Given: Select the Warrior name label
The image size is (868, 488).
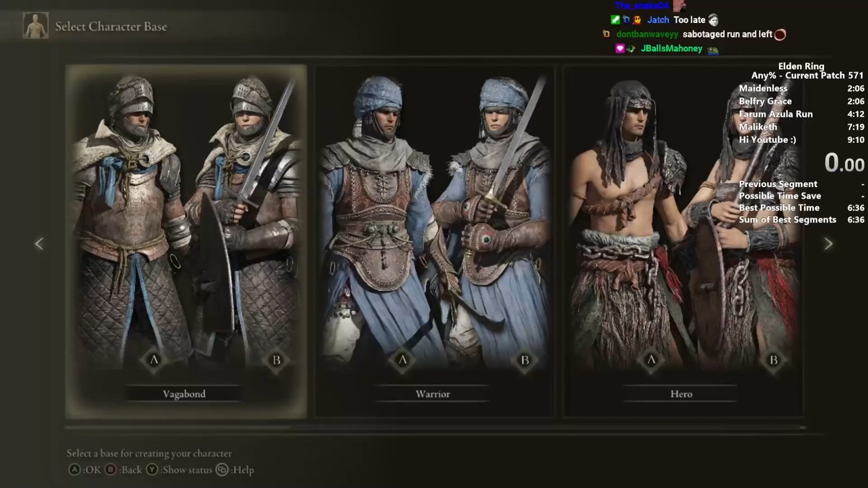Looking at the screenshot, I should pos(433,394).
